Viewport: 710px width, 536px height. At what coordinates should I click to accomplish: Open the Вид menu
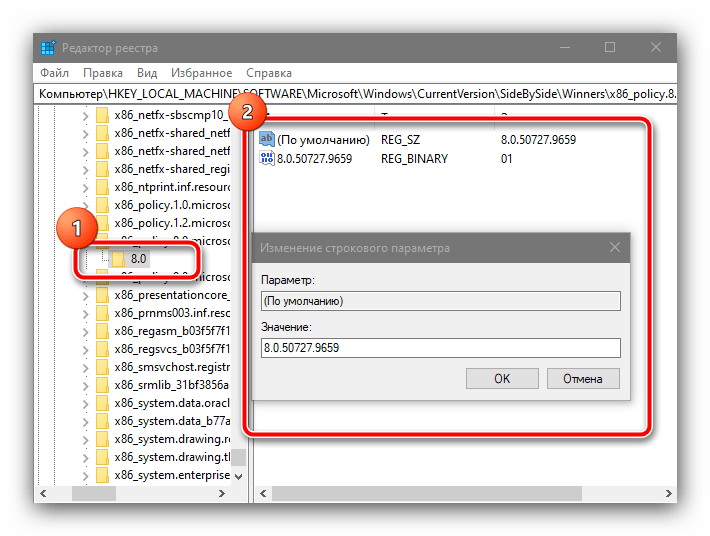147,73
